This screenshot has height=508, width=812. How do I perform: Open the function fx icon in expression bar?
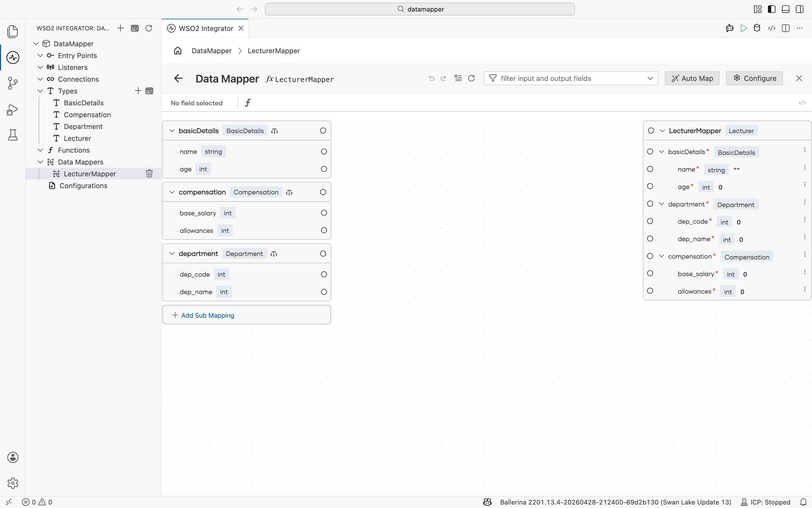pyautogui.click(x=248, y=102)
